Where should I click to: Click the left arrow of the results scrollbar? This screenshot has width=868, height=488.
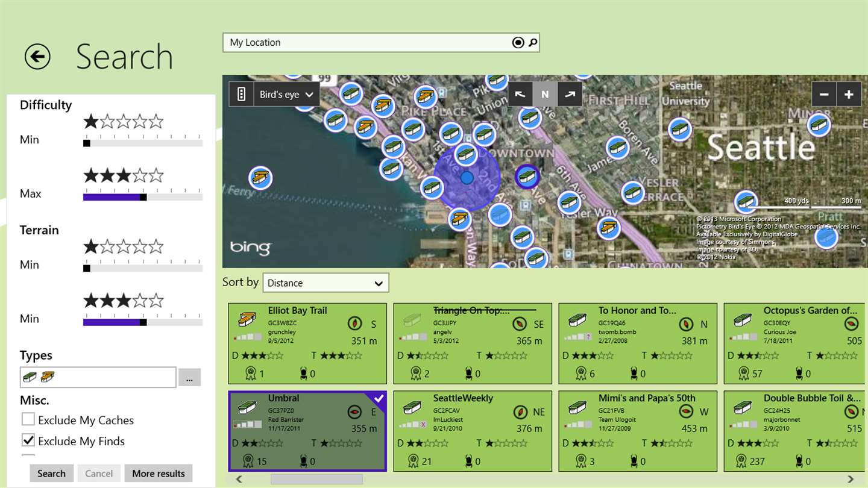click(x=239, y=480)
